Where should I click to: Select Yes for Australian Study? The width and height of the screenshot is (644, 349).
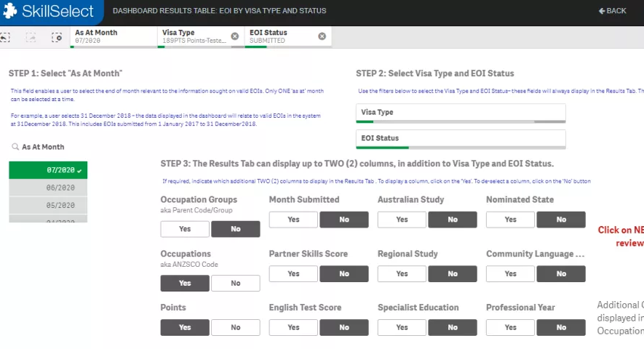tap(402, 220)
